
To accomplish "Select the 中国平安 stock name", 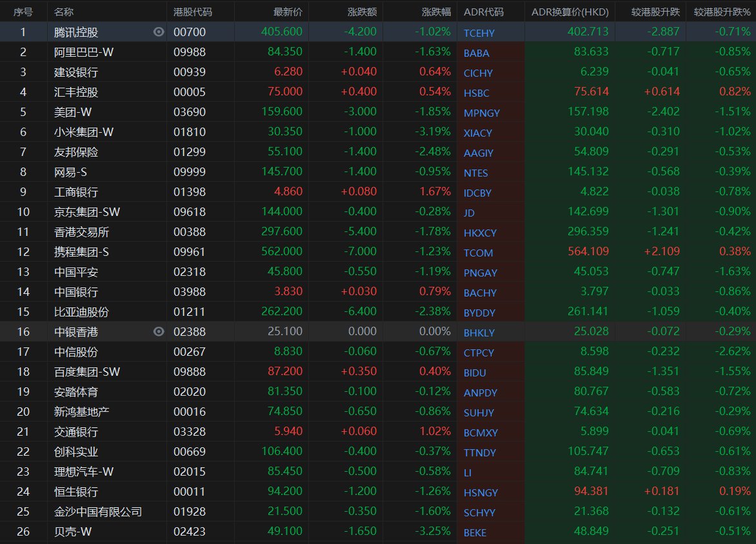I will 76,272.
